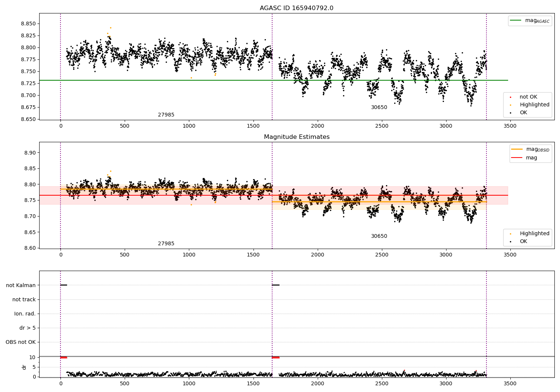Click the 8.90 y-axis tick of middle plot

pos(30,153)
